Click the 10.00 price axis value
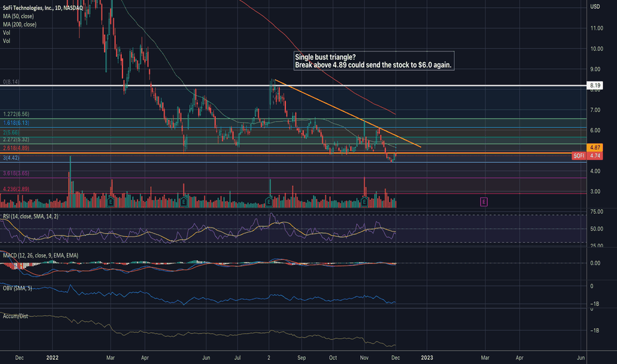 596,49
